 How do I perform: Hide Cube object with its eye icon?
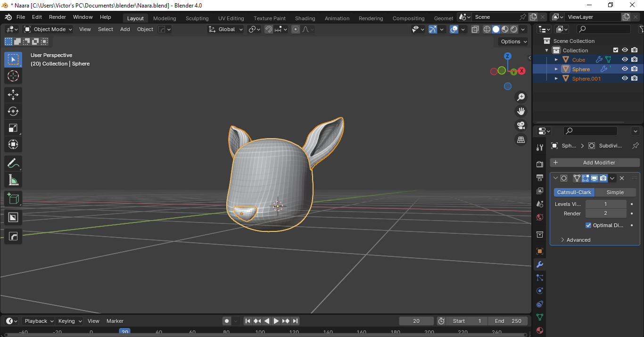(625, 59)
